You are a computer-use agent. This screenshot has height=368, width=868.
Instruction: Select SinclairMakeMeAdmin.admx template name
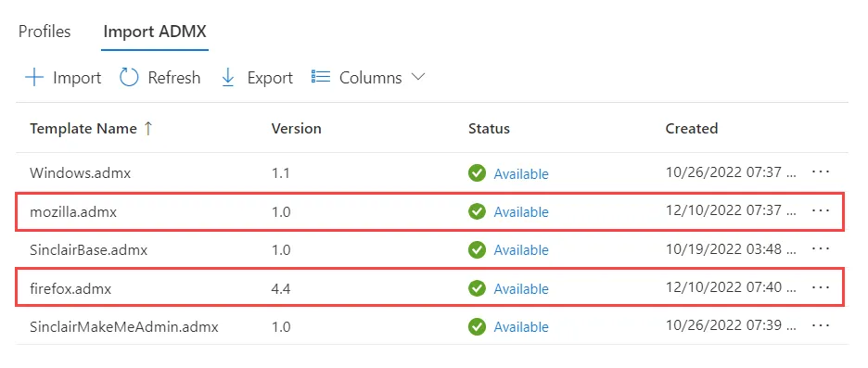pyautogui.click(x=124, y=327)
